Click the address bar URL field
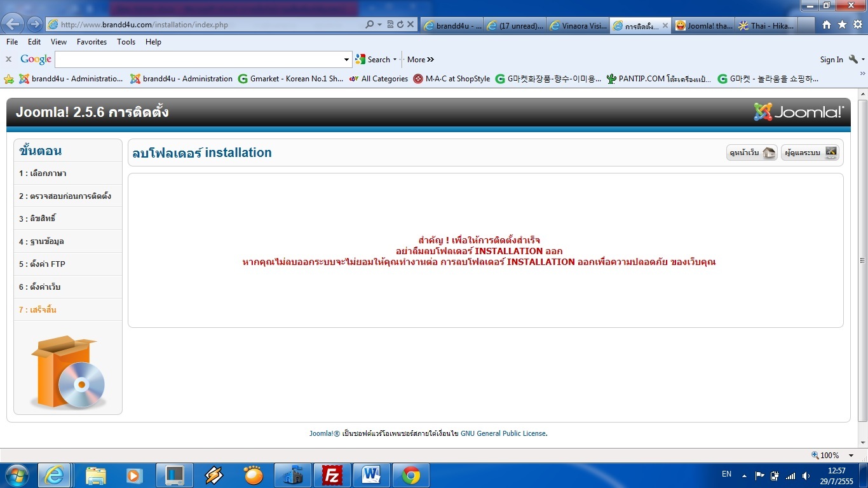Viewport: 868px width, 488px height. pos(205,25)
